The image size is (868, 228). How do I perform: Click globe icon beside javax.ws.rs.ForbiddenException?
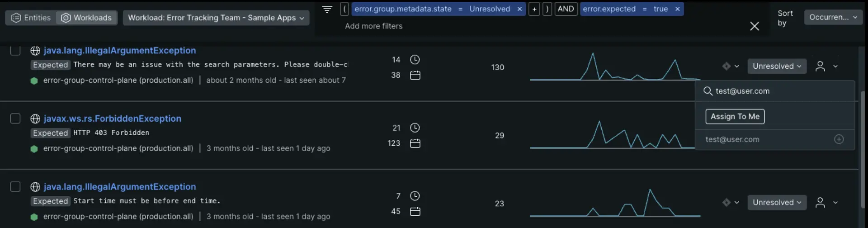click(35, 119)
